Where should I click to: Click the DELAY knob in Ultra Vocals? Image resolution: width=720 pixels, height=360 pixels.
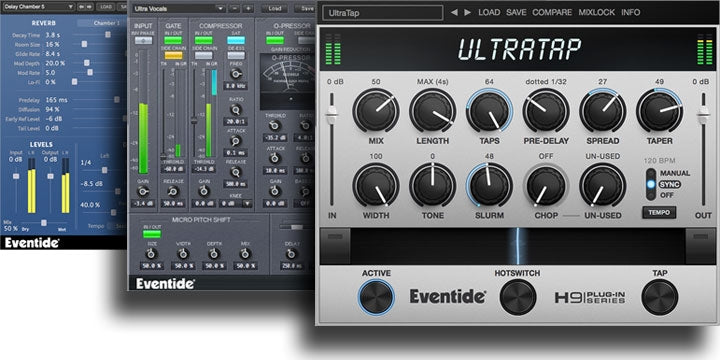290,254
